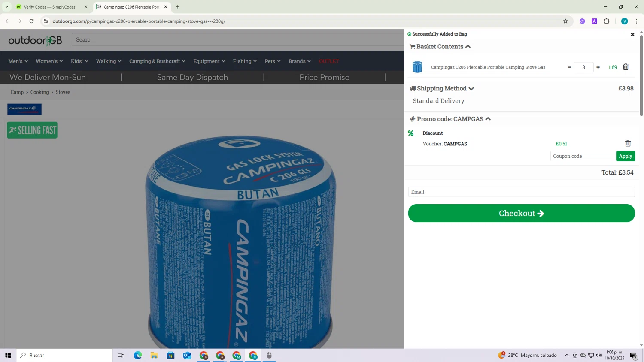
Task: Reload the current page
Action: pos(31,21)
